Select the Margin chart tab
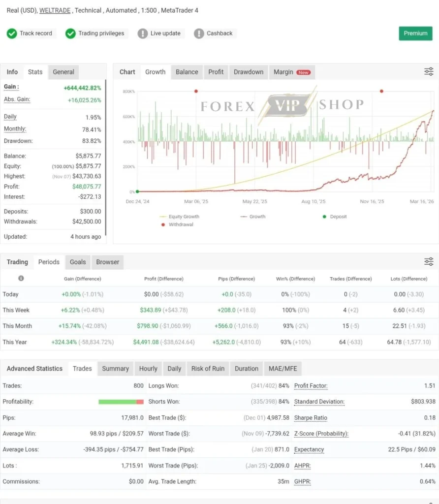Screen dimensions: 439x504 (292, 72)
